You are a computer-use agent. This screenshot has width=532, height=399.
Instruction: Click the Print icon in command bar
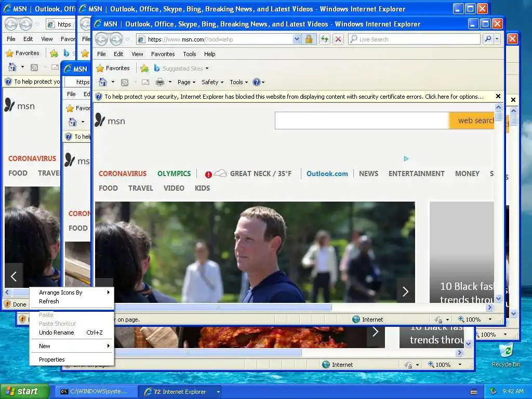pyautogui.click(x=160, y=82)
